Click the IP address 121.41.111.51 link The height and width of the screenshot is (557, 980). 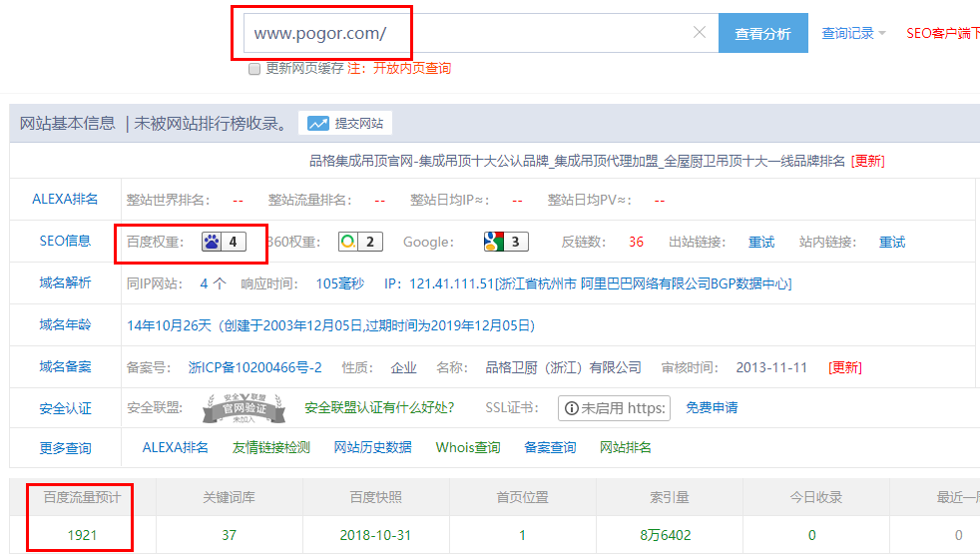coord(588,283)
